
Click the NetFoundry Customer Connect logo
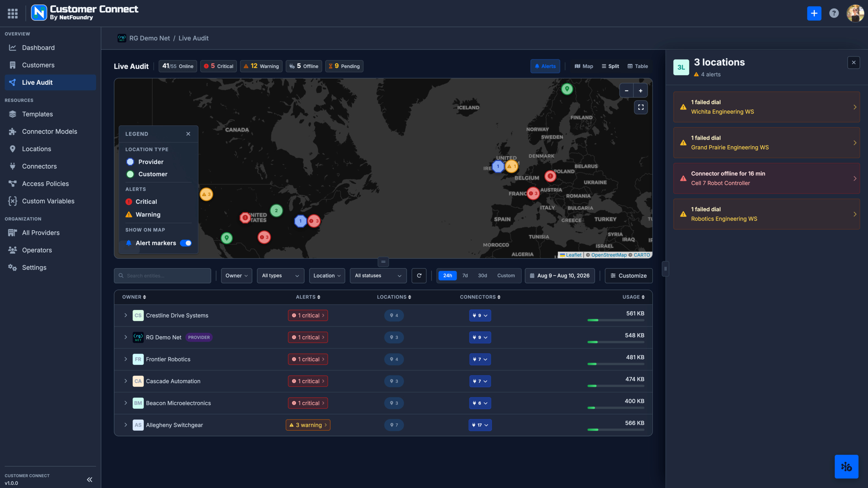[x=85, y=13]
